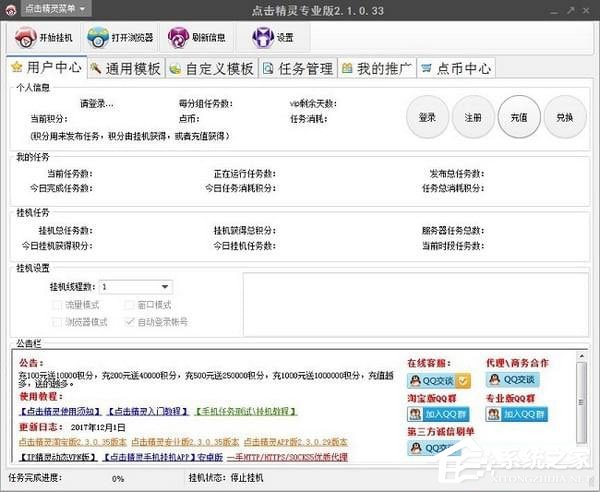The height and width of the screenshot is (492, 600).
Task: Switch to the 通用模板 tab
Action: pyautogui.click(x=126, y=68)
